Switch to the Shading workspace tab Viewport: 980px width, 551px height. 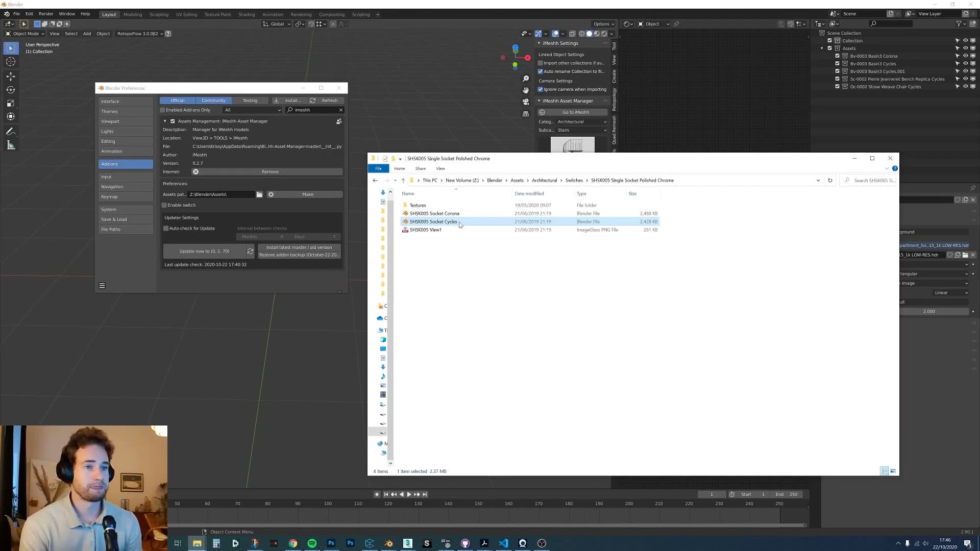pos(247,14)
